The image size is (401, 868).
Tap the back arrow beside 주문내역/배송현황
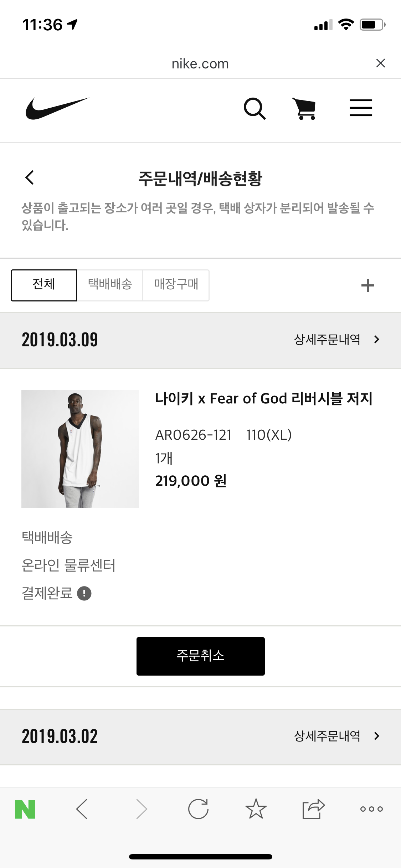click(x=30, y=177)
